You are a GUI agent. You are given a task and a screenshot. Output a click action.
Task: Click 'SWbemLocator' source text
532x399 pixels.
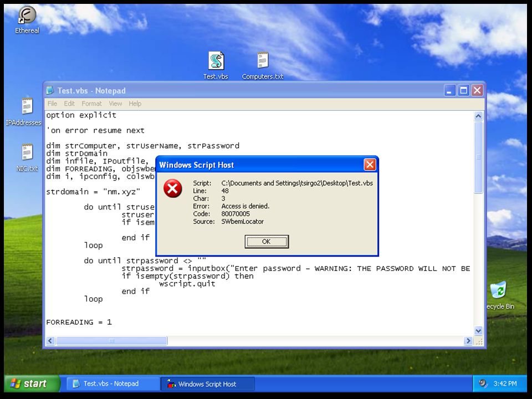243,222
